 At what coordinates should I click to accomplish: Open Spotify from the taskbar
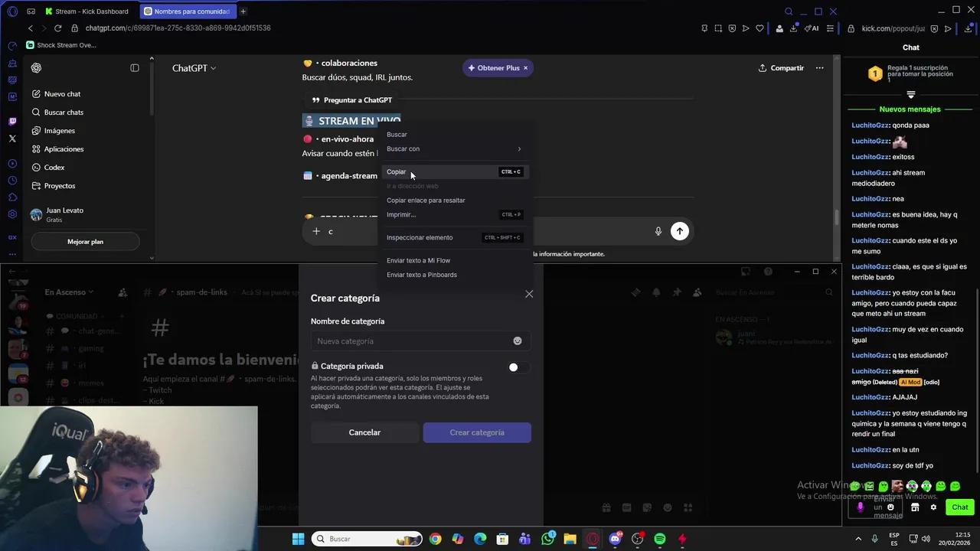(660, 539)
